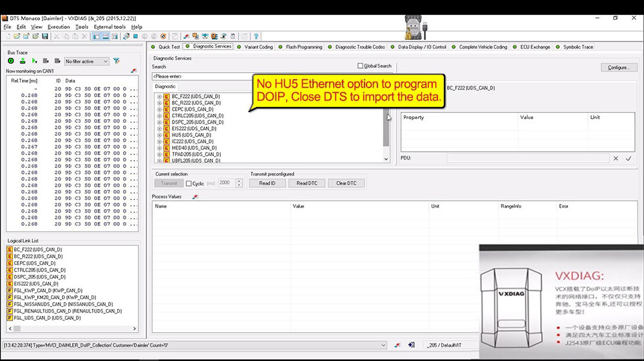The height and width of the screenshot is (361, 644).
Task: Click F icon of FGL_UDS_CAN_D in Logical Link List
Action: click(10, 318)
